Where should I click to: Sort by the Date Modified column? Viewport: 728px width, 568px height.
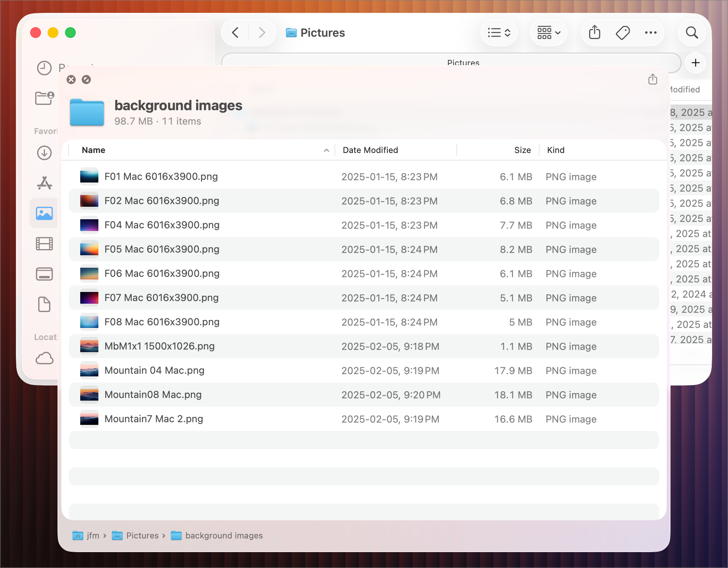pyautogui.click(x=370, y=150)
